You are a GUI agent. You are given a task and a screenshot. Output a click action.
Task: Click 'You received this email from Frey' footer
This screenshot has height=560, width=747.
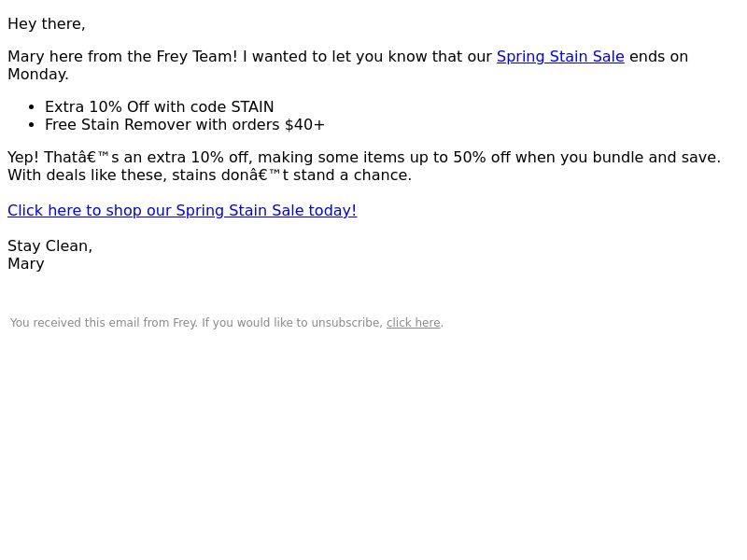(104, 323)
